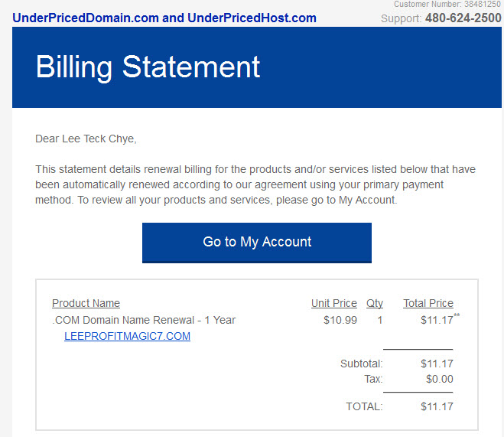
Task: Click the Unit Price column header
Action: click(x=334, y=303)
